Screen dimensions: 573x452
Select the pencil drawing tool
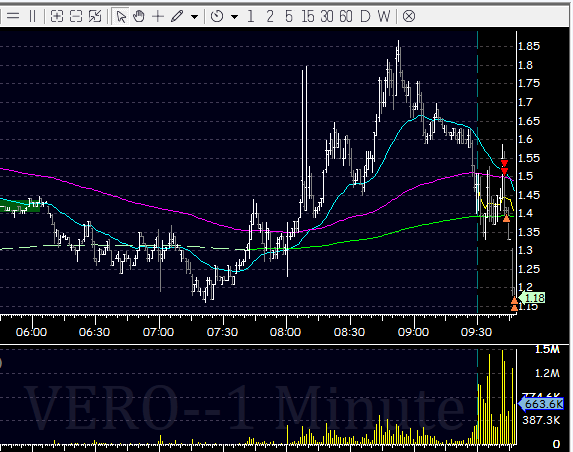177,16
